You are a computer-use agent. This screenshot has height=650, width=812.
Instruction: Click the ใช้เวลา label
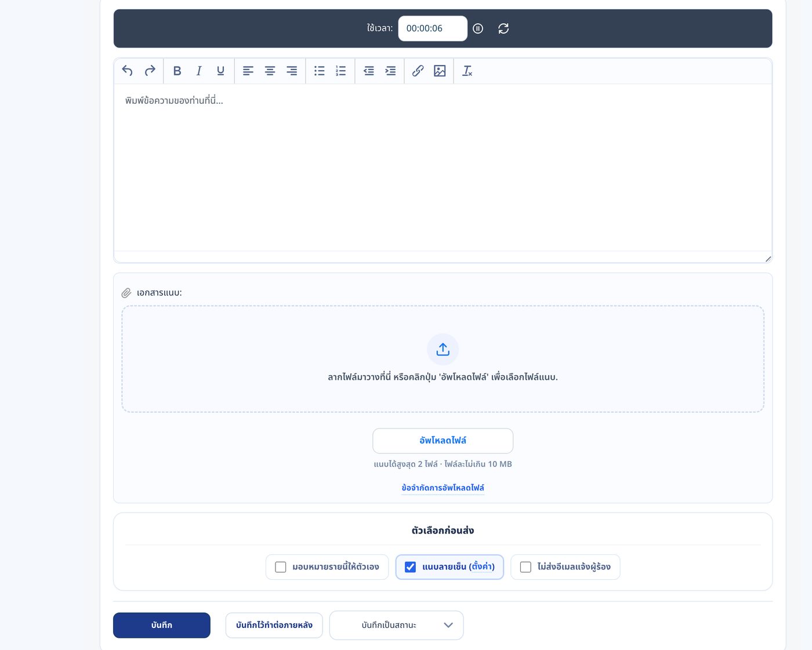pos(380,28)
